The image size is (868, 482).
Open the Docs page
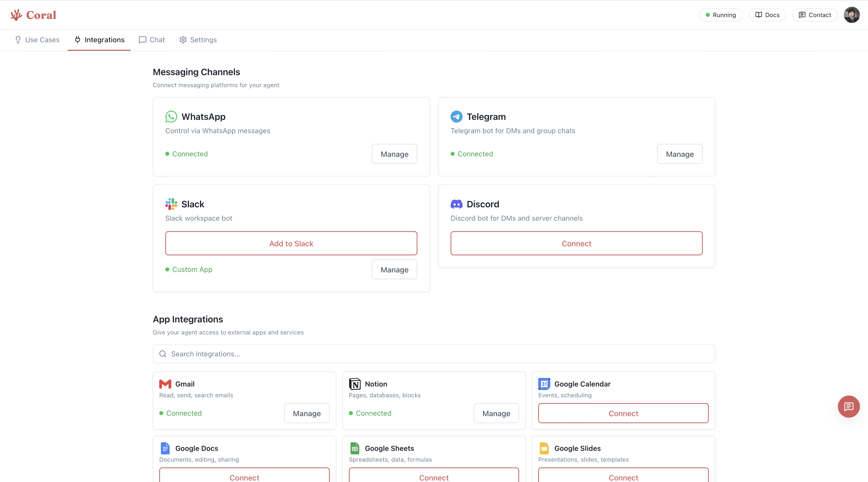[x=767, y=15]
